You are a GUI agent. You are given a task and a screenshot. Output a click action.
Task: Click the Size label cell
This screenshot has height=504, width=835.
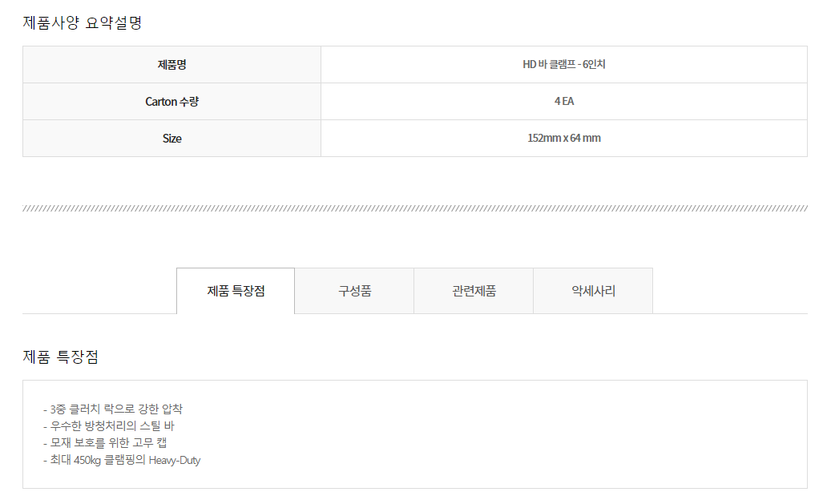coord(171,139)
